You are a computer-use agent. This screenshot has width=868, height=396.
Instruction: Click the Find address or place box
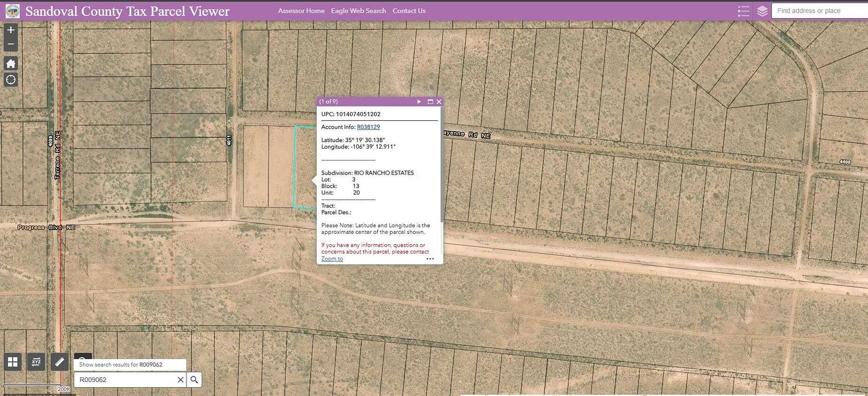819,11
